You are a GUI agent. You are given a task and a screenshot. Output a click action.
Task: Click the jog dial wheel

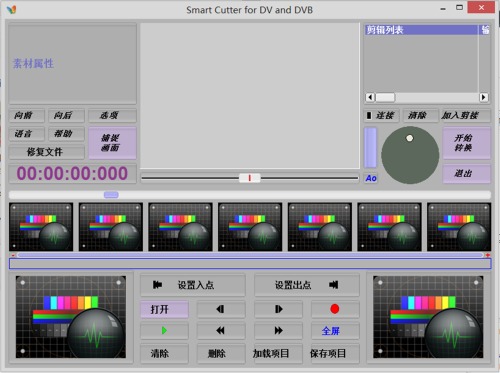(410, 155)
